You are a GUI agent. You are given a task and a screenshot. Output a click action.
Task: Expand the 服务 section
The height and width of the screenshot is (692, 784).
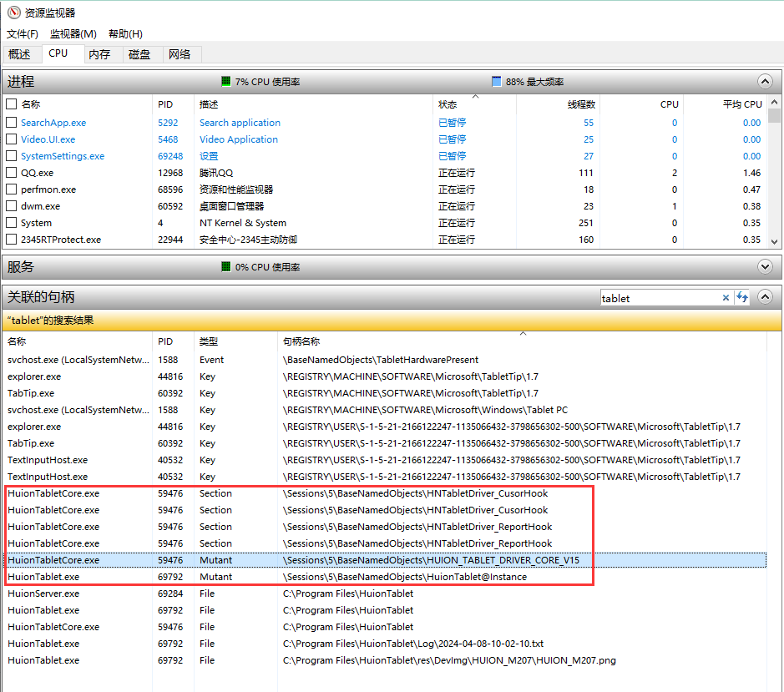765,266
